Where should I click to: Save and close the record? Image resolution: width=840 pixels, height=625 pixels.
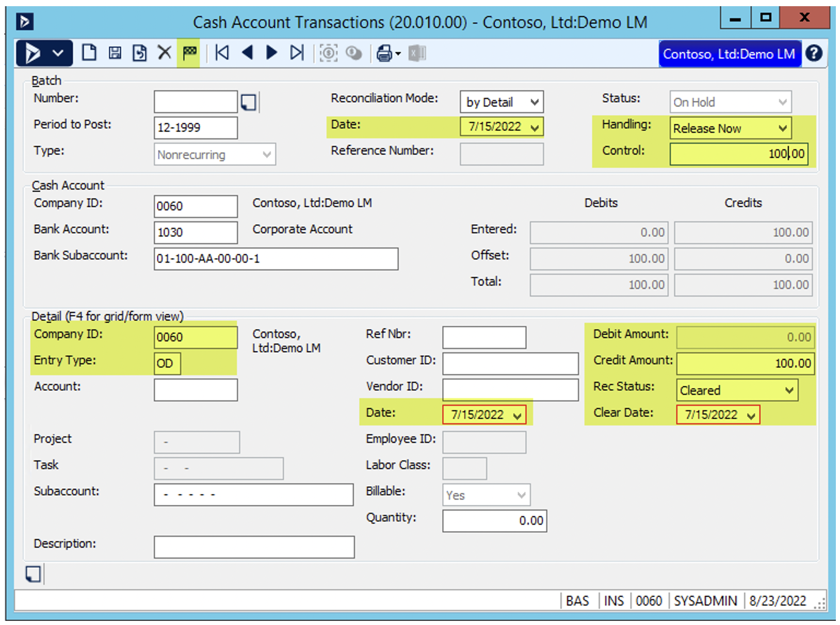pyautogui.click(x=139, y=53)
